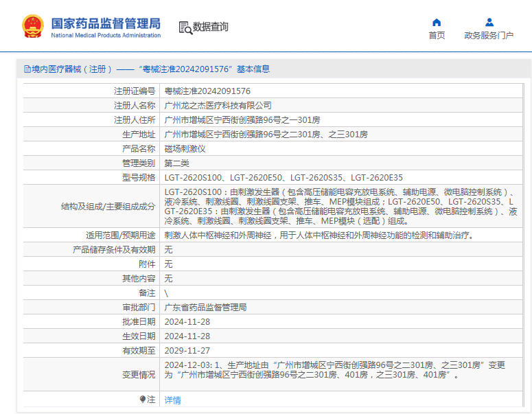Image resolution: width=532 pixels, height=414 pixels.
Task: Click the 注册人名称 label
Action: tap(135, 106)
